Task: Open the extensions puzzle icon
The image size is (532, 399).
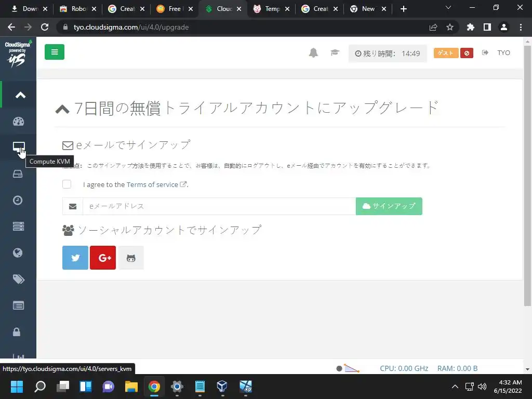Action: 470,27
